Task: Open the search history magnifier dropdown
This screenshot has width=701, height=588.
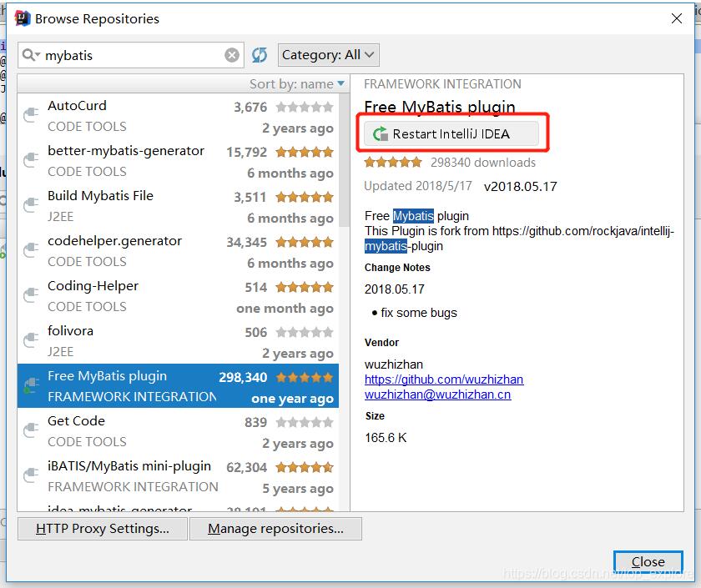Action: pos(32,55)
